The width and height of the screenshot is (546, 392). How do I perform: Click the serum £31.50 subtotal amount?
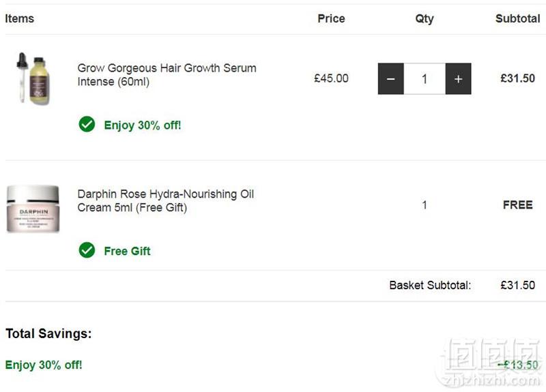(518, 78)
